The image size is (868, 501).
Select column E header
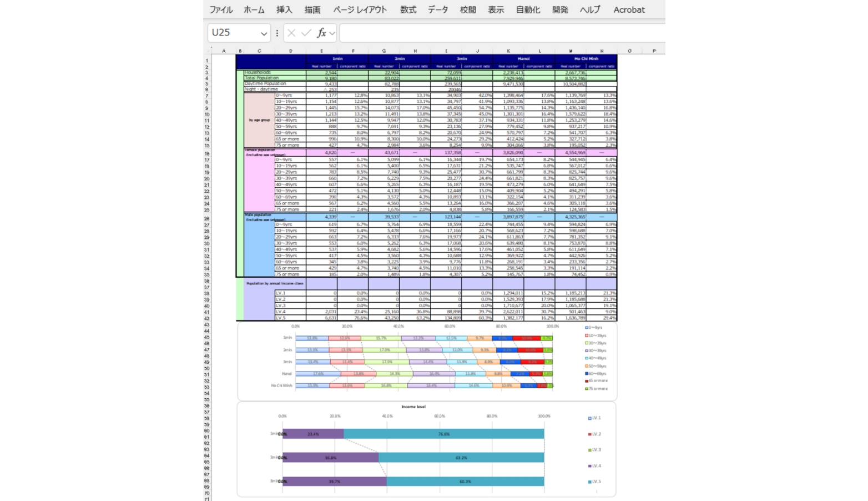[321, 51]
